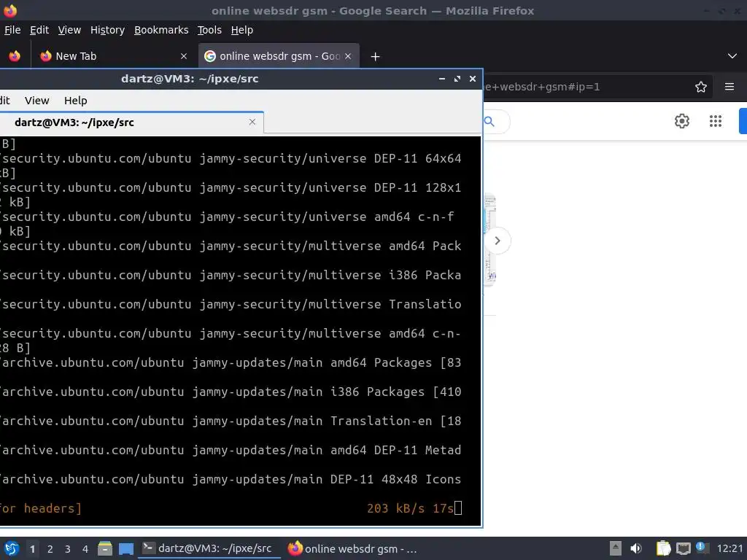Switch to workspace 3
This screenshot has width=747, height=560.
click(x=68, y=549)
